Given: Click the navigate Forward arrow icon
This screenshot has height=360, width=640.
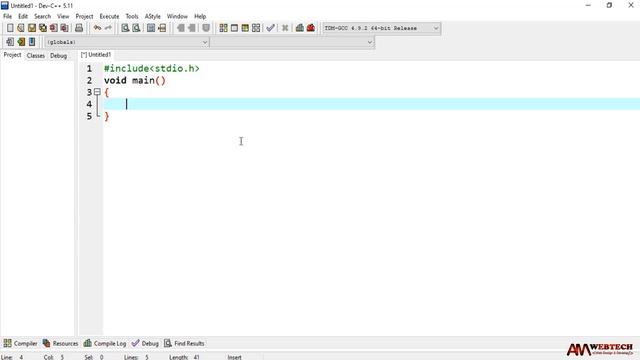Looking at the screenshot, I should [x=191, y=28].
